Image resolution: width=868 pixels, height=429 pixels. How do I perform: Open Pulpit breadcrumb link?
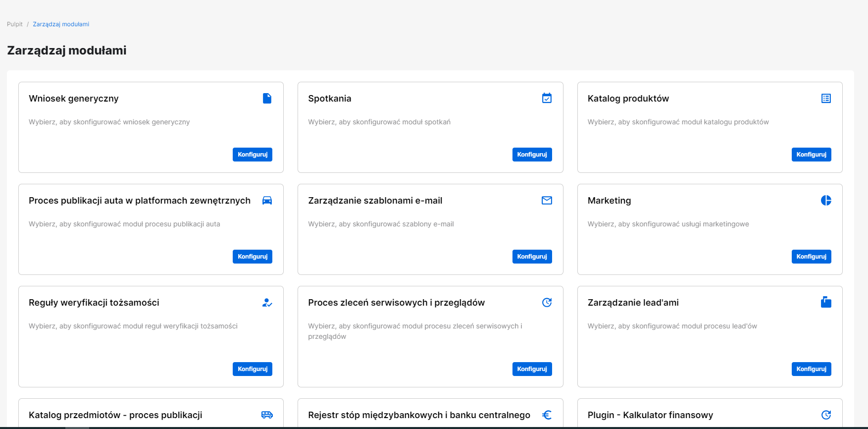click(15, 24)
